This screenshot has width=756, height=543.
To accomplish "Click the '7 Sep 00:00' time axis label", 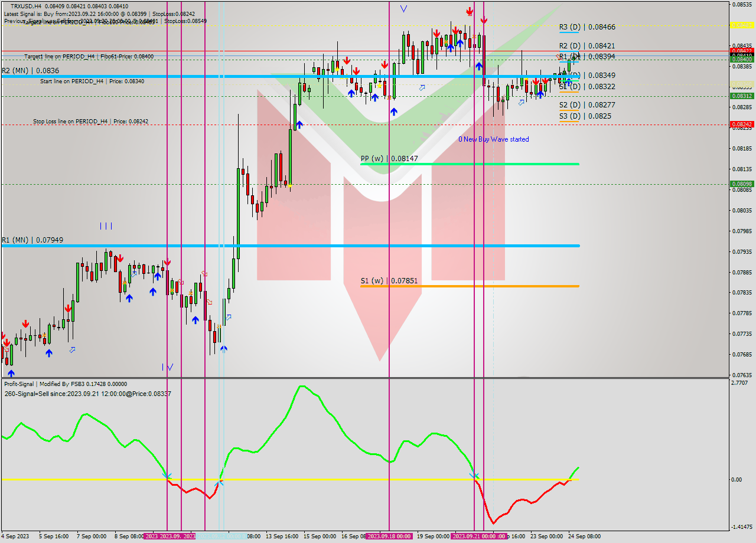I will point(90,537).
